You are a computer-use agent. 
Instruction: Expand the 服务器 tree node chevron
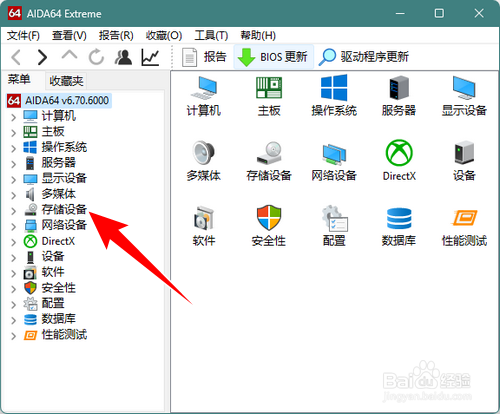click(x=13, y=164)
